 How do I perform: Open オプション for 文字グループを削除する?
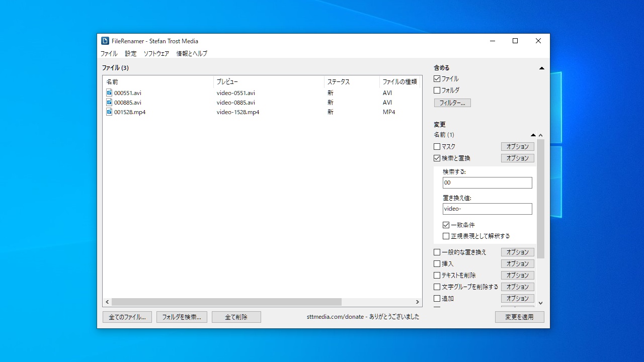[x=518, y=287]
